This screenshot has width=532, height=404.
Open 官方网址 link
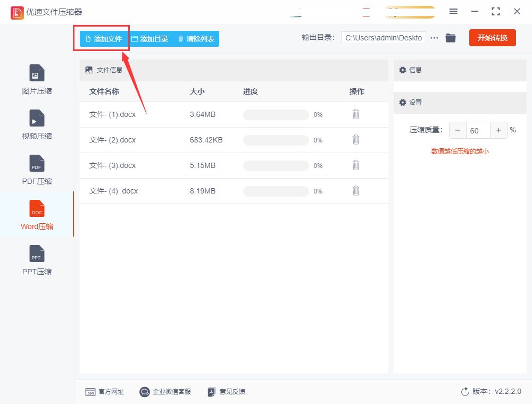[104, 392]
